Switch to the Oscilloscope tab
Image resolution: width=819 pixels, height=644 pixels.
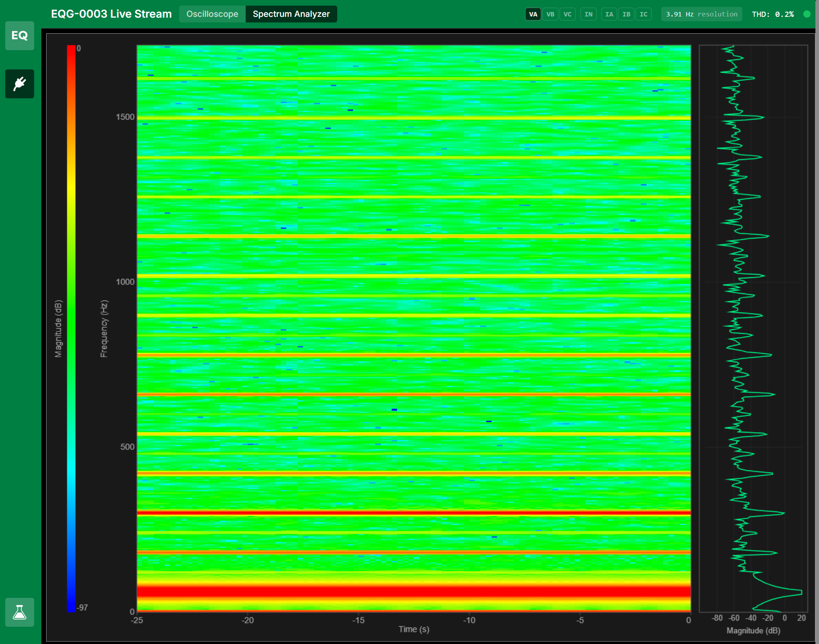pos(212,14)
